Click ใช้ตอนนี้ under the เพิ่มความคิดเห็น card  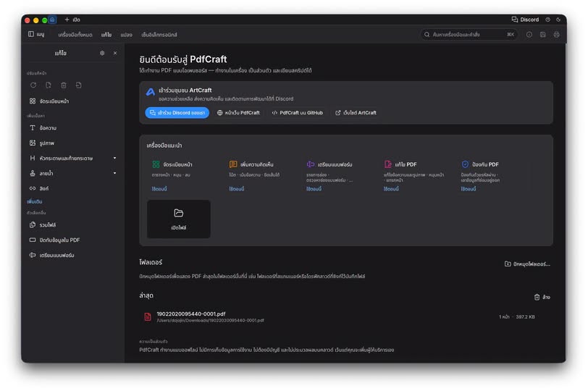[237, 189]
